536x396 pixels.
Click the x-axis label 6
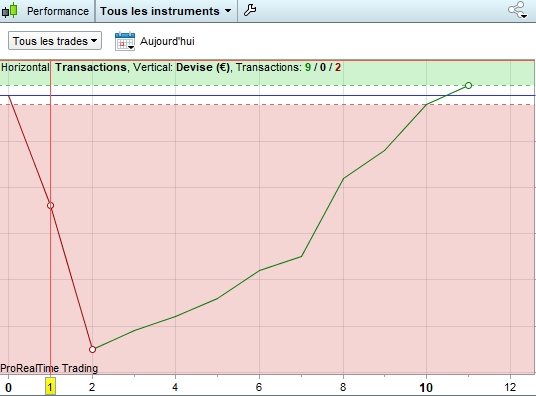click(259, 387)
